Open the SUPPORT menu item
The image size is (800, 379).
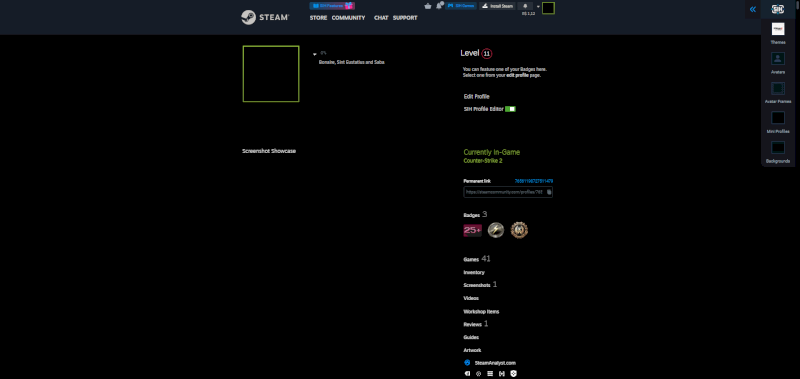coord(405,18)
